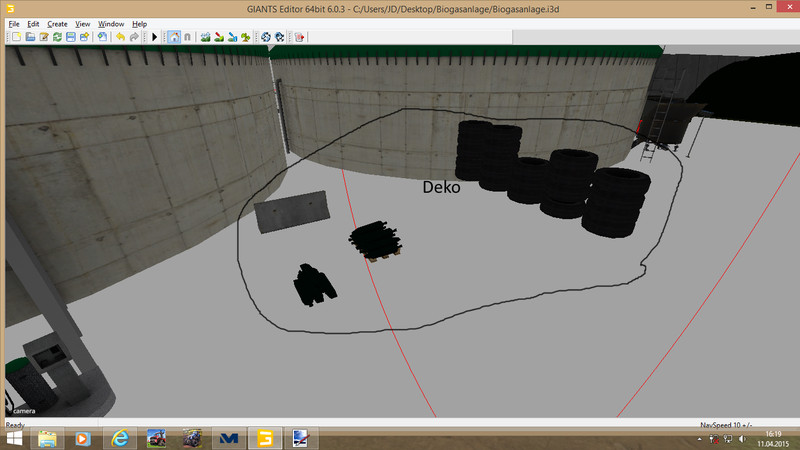
Task: Click the Redo arrow icon
Action: click(x=134, y=37)
